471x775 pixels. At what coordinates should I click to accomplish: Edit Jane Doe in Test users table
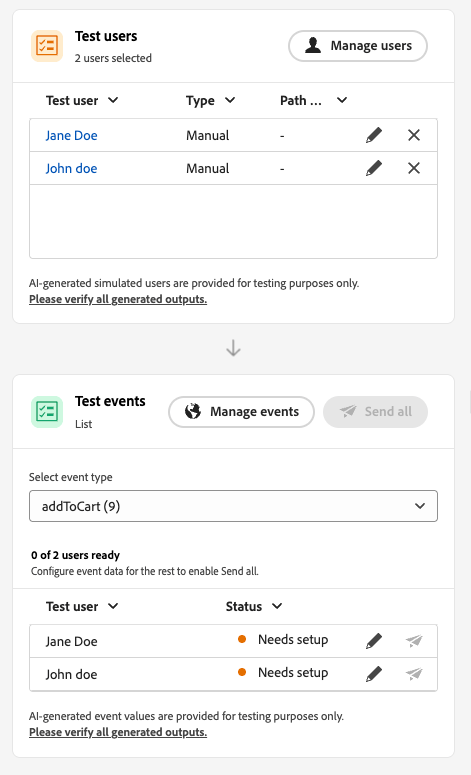[x=374, y=135]
